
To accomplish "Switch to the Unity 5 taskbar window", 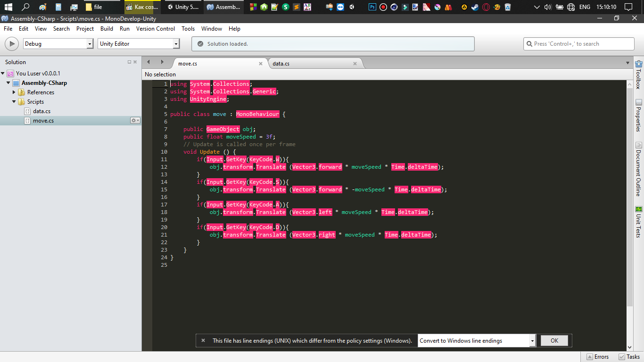I will coord(183,7).
